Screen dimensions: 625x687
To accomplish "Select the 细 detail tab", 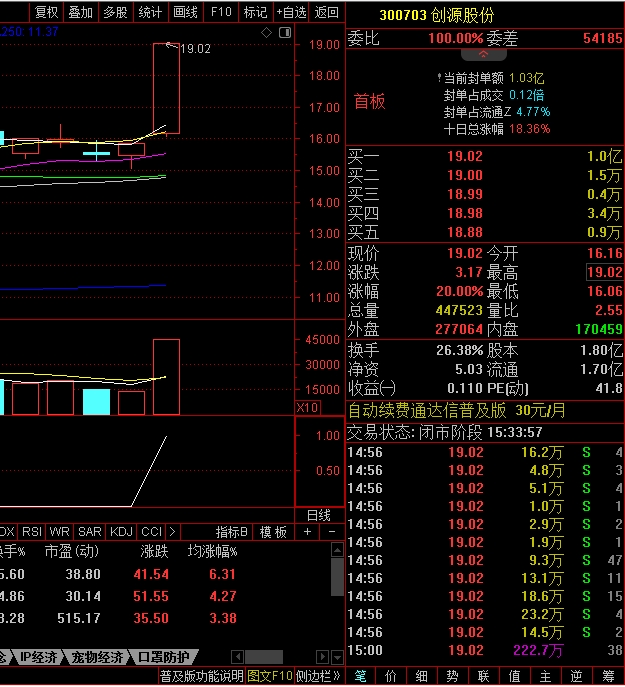I will [x=422, y=676].
